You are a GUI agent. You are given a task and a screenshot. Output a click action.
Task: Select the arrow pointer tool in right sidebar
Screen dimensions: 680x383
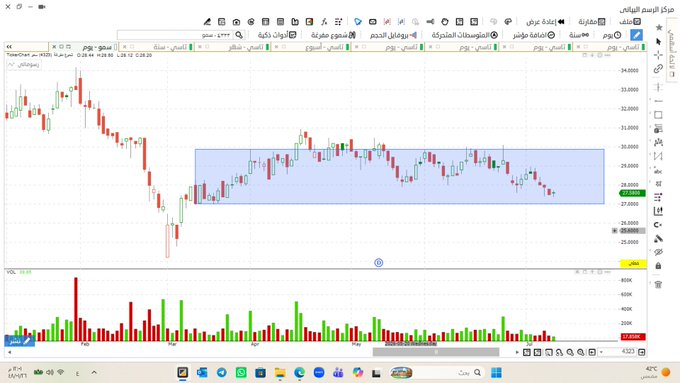pos(658,41)
